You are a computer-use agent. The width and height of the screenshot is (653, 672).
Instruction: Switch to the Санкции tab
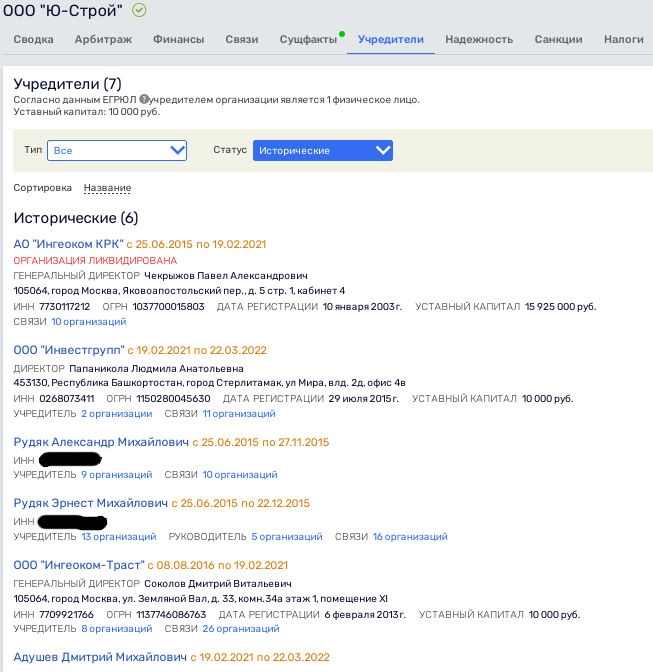coord(559,40)
